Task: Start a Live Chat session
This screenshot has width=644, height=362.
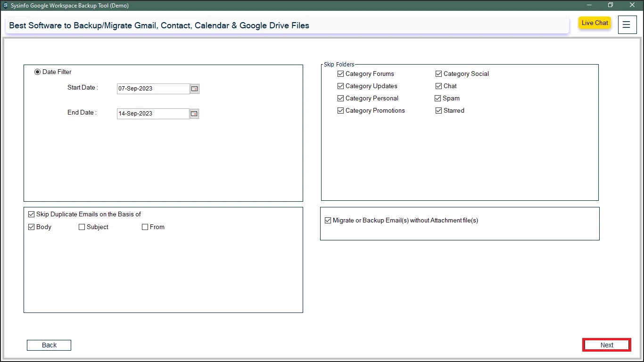Action: tap(594, 23)
